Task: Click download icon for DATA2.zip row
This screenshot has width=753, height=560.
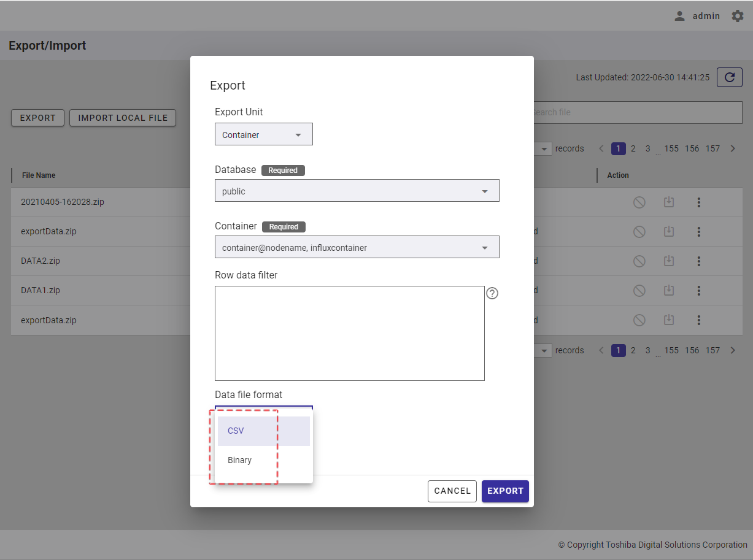Action: (669, 261)
